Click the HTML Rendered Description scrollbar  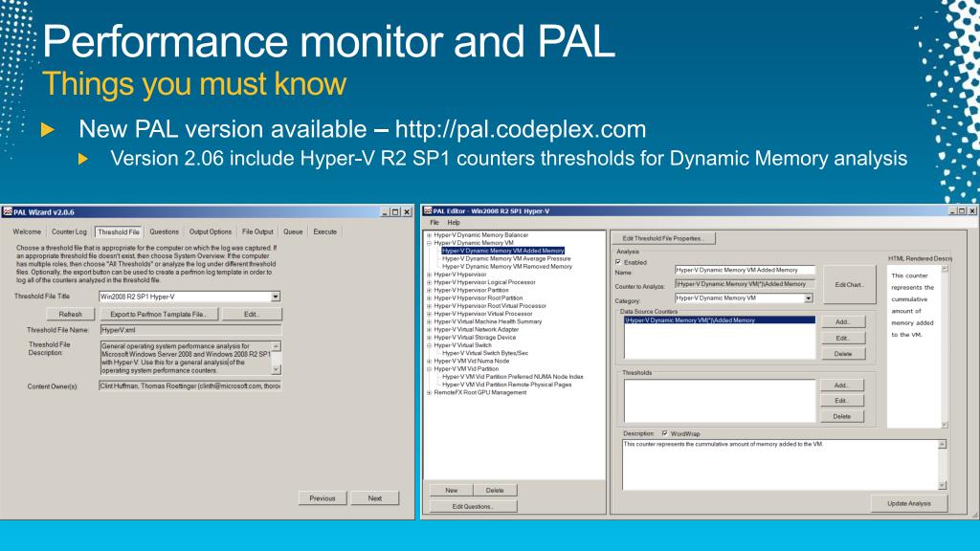coord(945,346)
